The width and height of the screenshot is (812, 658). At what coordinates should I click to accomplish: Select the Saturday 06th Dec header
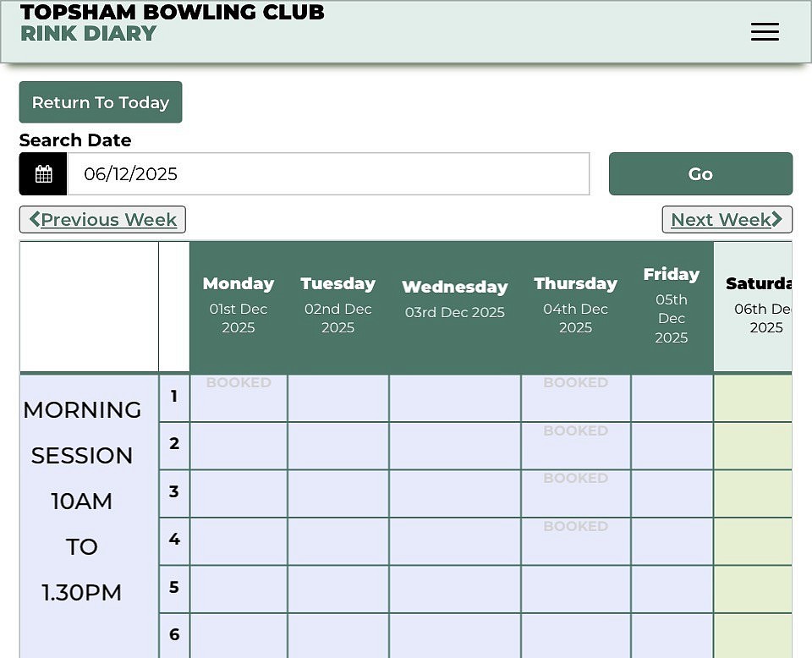[x=760, y=305]
